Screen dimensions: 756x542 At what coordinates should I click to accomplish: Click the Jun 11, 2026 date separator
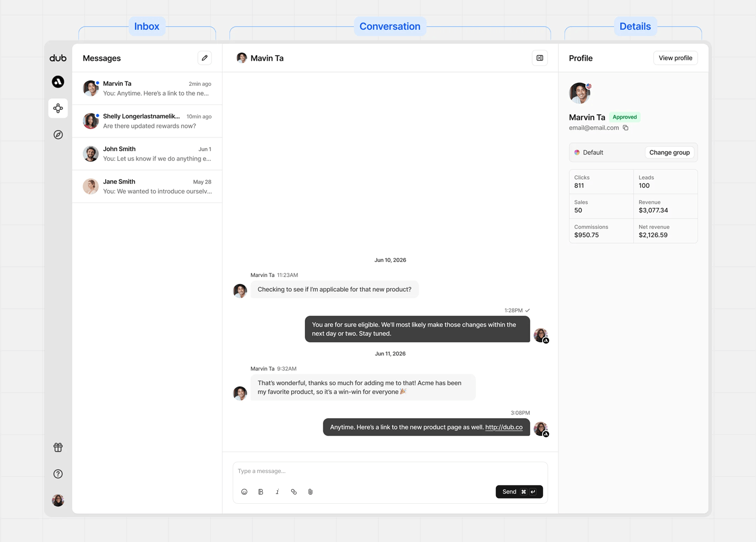pyautogui.click(x=390, y=354)
